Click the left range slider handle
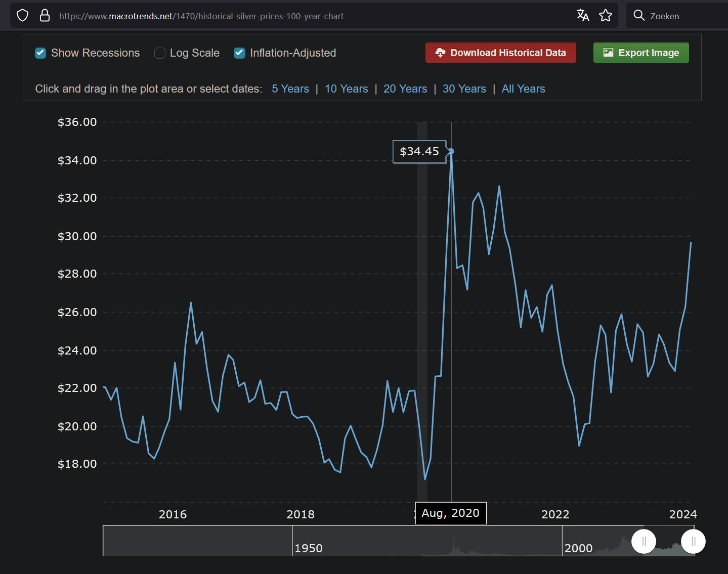 pyautogui.click(x=644, y=541)
